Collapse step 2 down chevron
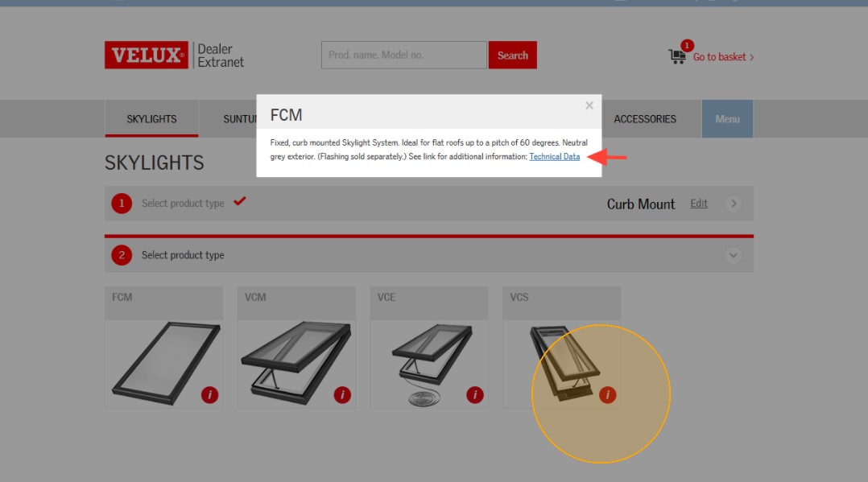This screenshot has width=868, height=482. click(734, 255)
